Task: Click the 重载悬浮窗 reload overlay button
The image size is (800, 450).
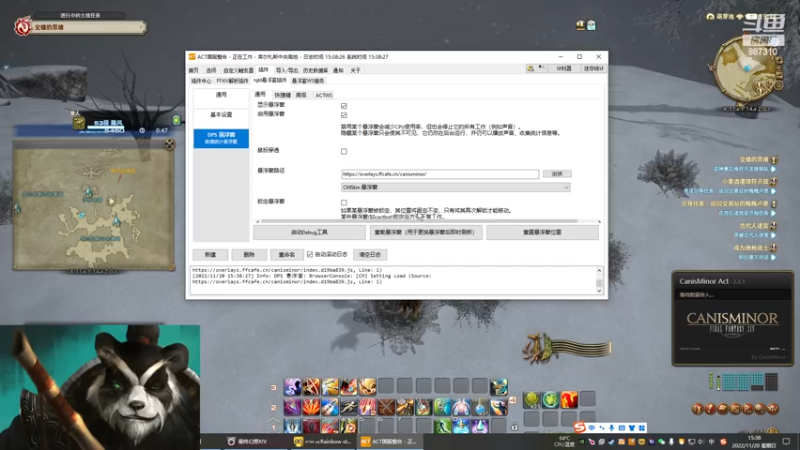Action: click(x=426, y=232)
